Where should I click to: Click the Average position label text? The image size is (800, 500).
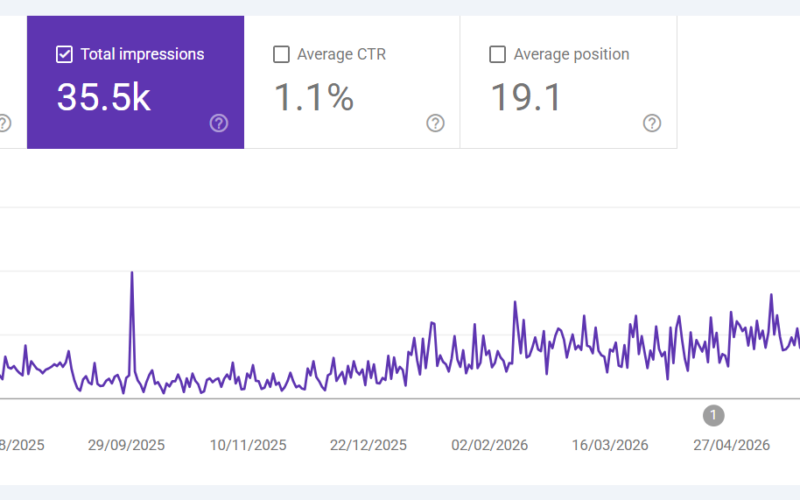point(571,54)
